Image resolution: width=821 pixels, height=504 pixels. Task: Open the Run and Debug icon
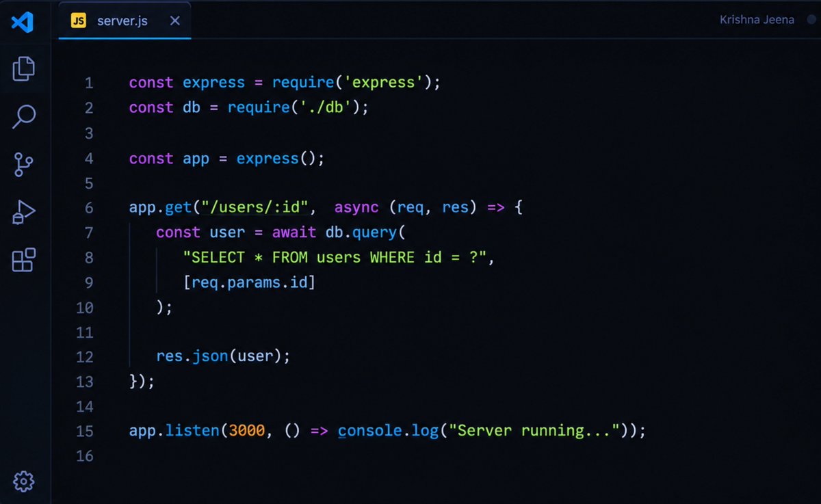tap(24, 212)
